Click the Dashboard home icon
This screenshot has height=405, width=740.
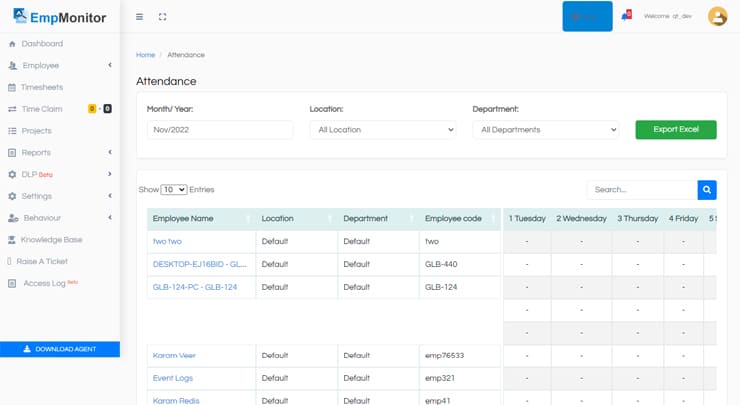tap(12, 44)
